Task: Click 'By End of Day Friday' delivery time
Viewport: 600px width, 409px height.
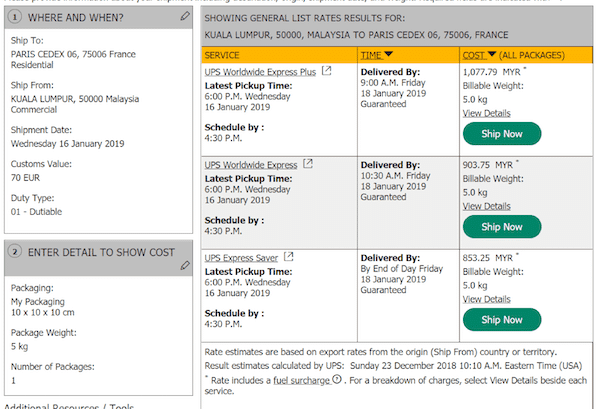Action: (401, 269)
